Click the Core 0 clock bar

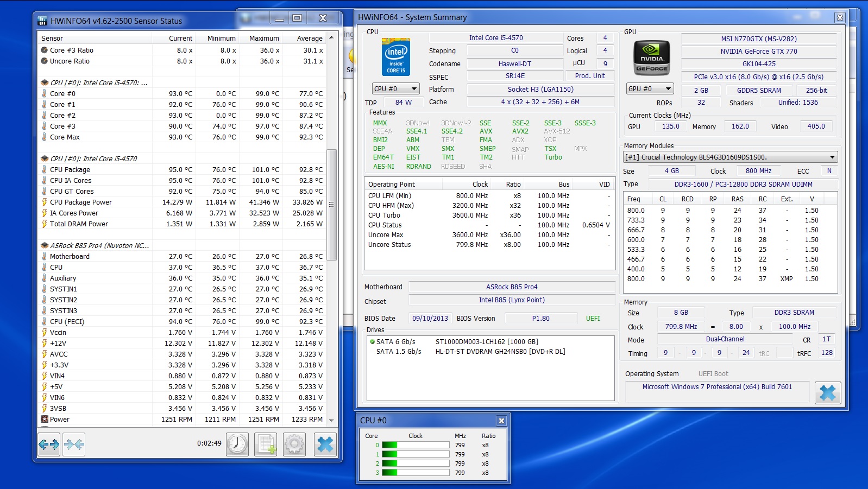pos(416,445)
